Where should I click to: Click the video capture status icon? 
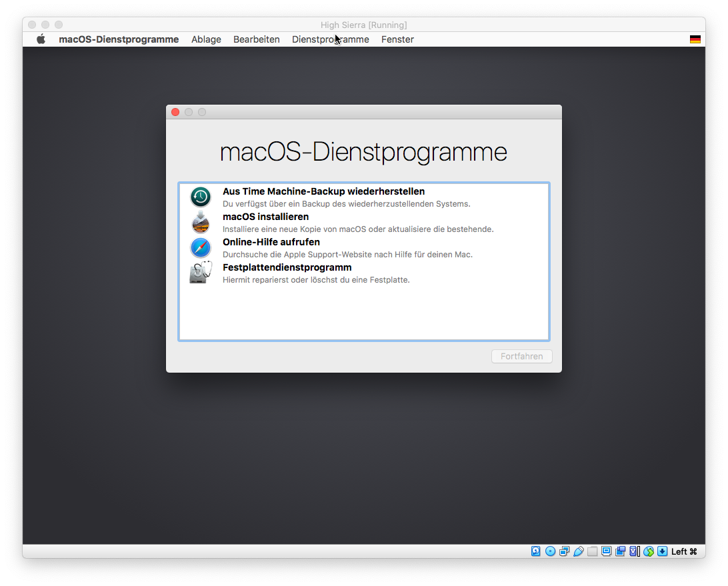click(620, 551)
